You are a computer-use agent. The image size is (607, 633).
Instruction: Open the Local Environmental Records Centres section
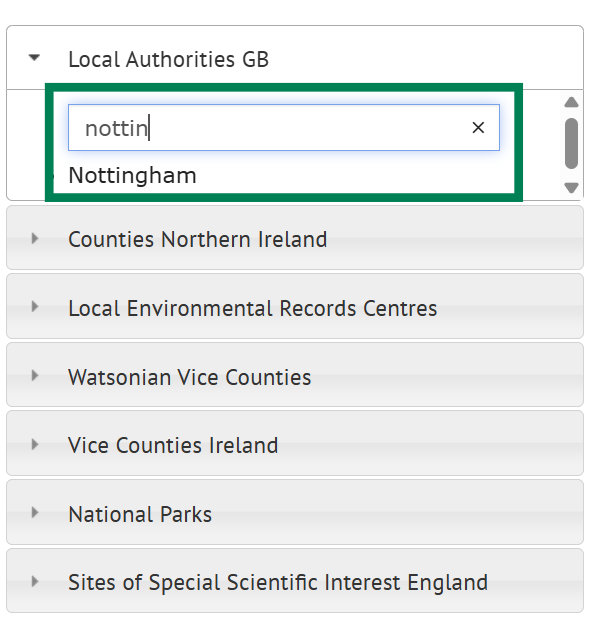pos(295,306)
